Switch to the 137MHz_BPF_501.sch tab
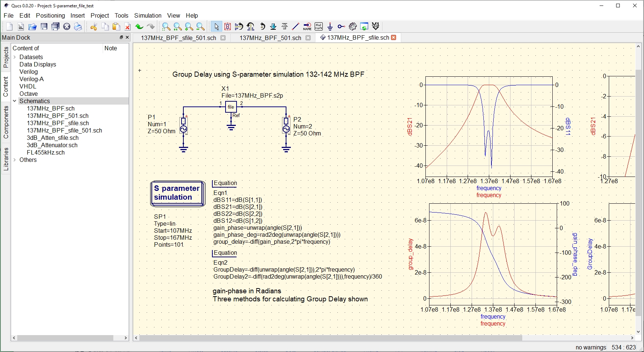Viewport: 644px width, 352px height. 270,37
